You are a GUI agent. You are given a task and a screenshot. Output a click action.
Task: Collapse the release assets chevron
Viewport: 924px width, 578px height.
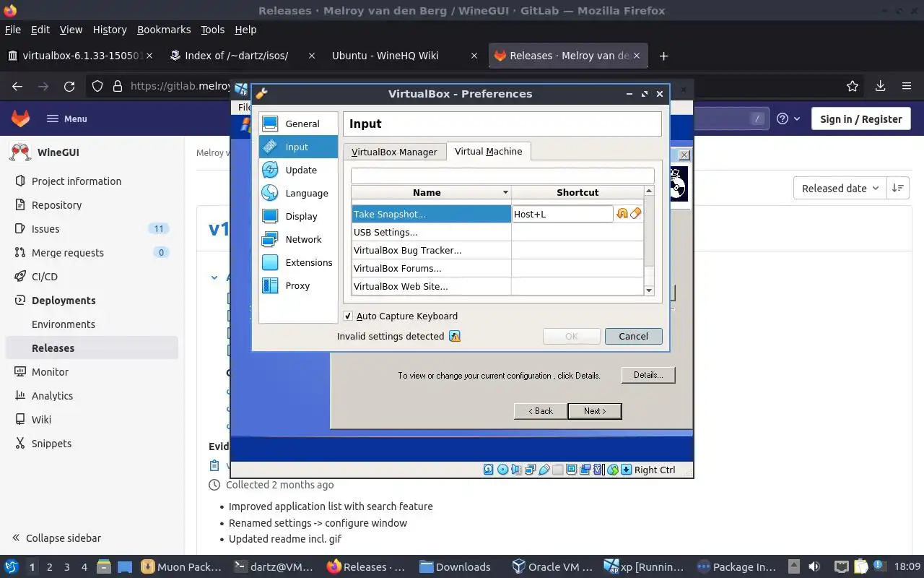[x=214, y=277]
